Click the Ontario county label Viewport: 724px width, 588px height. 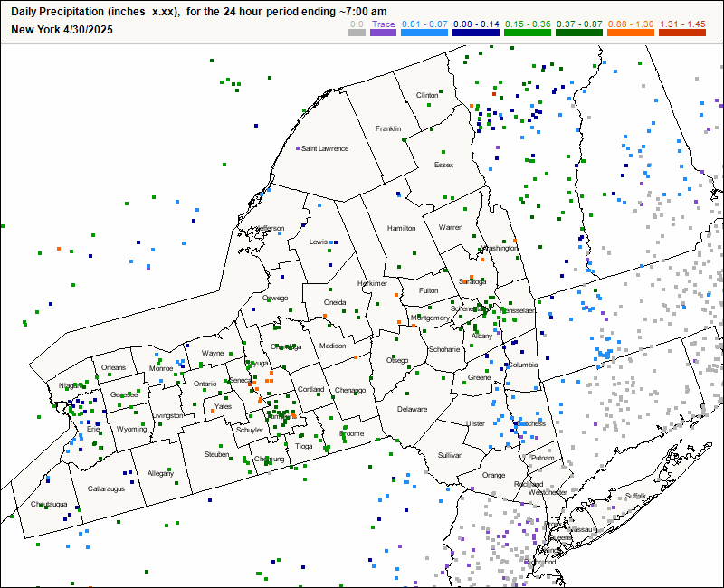click(x=205, y=384)
